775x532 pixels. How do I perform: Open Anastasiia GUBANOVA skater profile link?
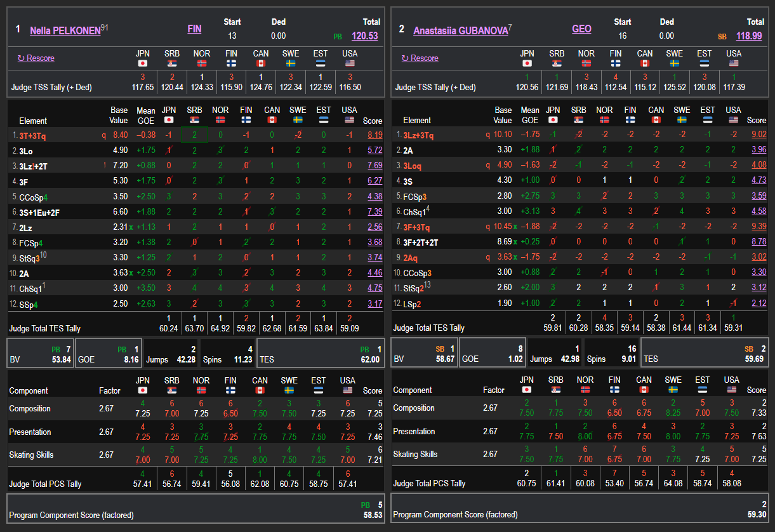click(x=460, y=30)
